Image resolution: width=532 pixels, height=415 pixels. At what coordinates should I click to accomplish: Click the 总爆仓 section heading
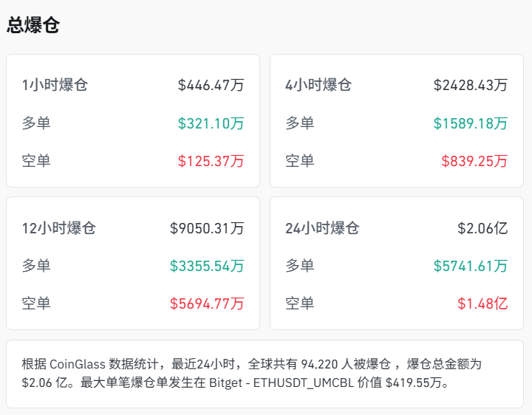[x=33, y=26]
